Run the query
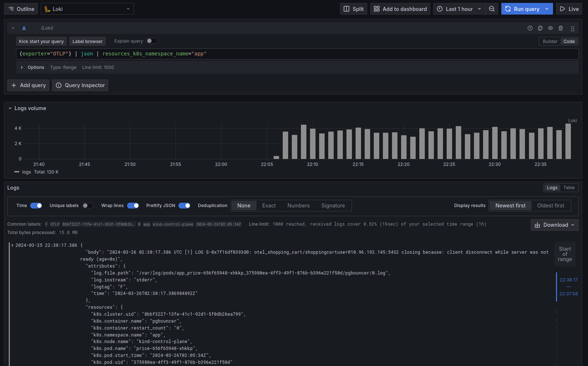The height and width of the screenshot is (366, 588). 522,9
